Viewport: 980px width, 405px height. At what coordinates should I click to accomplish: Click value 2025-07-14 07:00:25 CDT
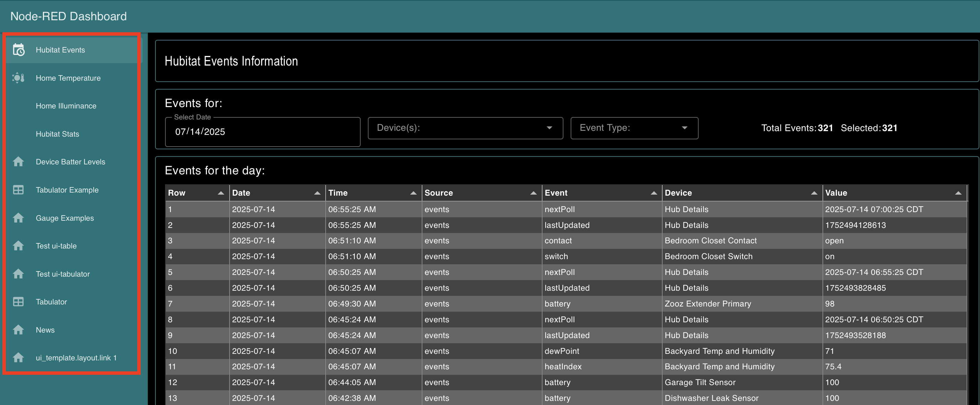coord(895,209)
